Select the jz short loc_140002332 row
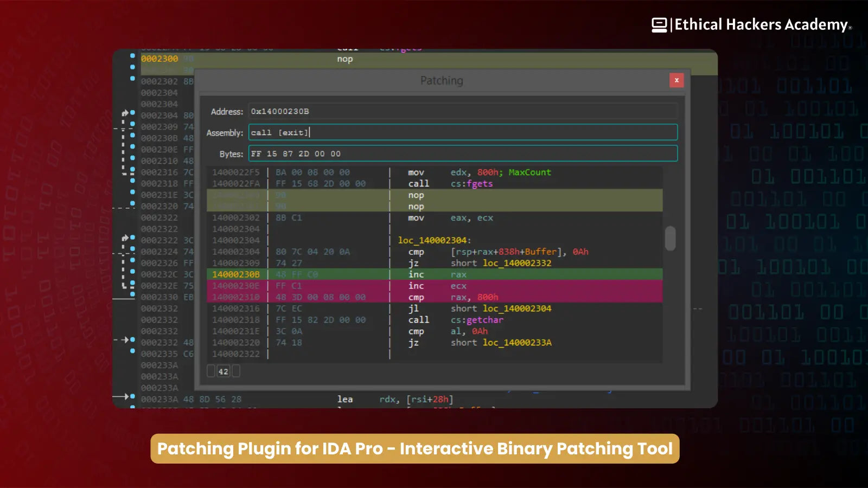The width and height of the screenshot is (868, 488). coord(434,263)
